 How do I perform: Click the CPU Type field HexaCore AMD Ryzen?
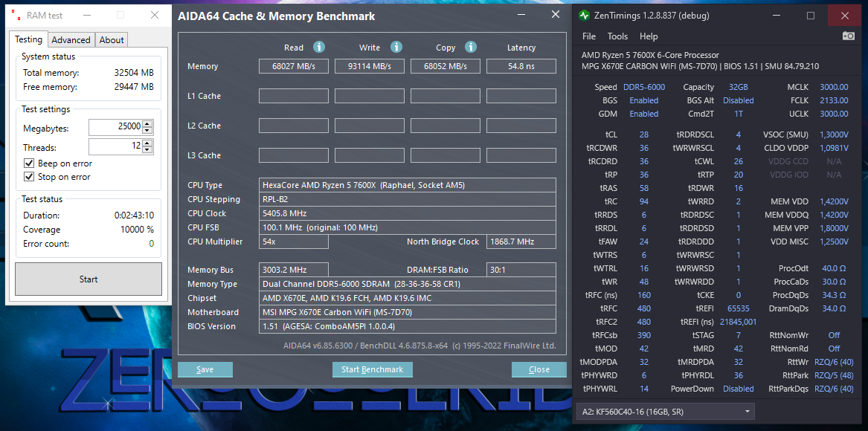pos(408,185)
